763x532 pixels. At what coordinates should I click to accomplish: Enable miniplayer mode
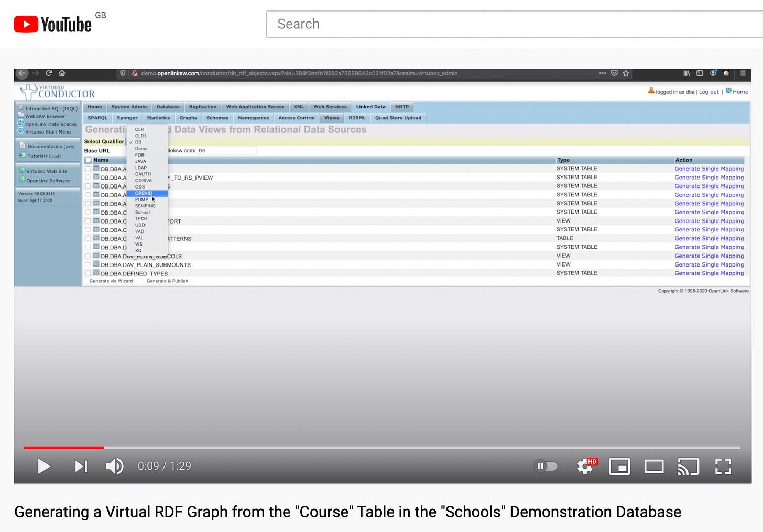coord(619,466)
